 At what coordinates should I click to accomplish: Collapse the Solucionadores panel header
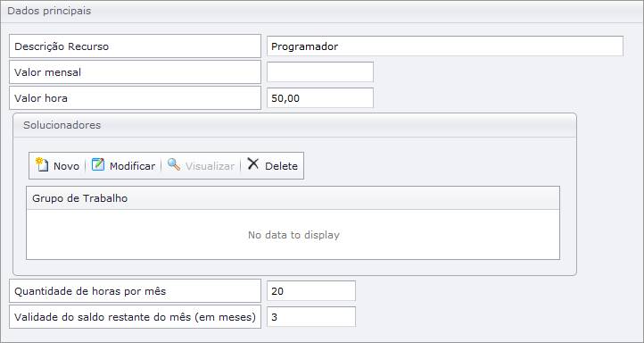(x=295, y=125)
